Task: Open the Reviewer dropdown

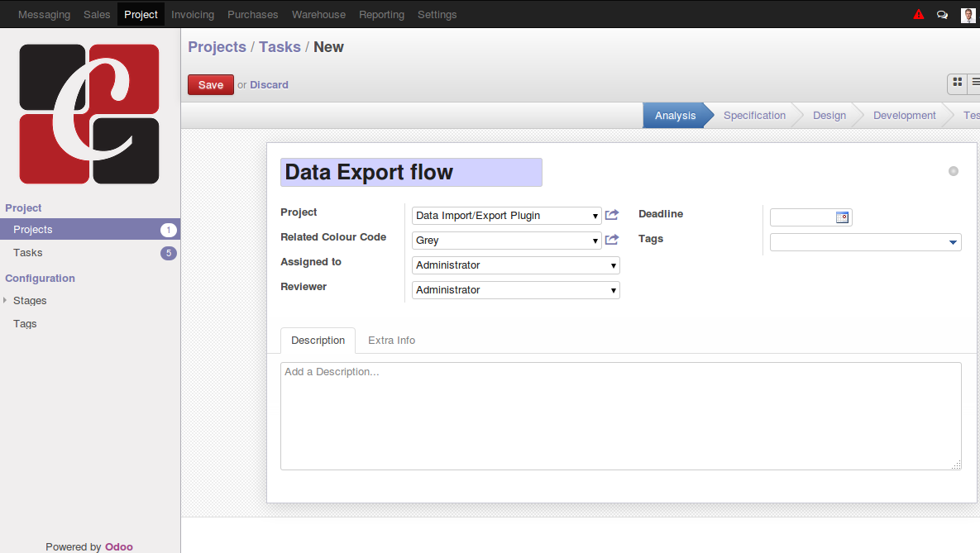Action: tap(515, 290)
